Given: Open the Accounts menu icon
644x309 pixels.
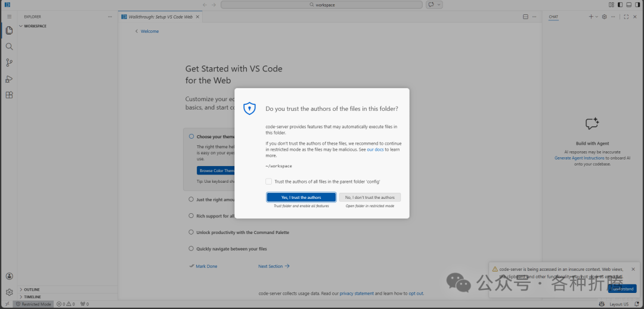Looking at the screenshot, I should pos(9,276).
